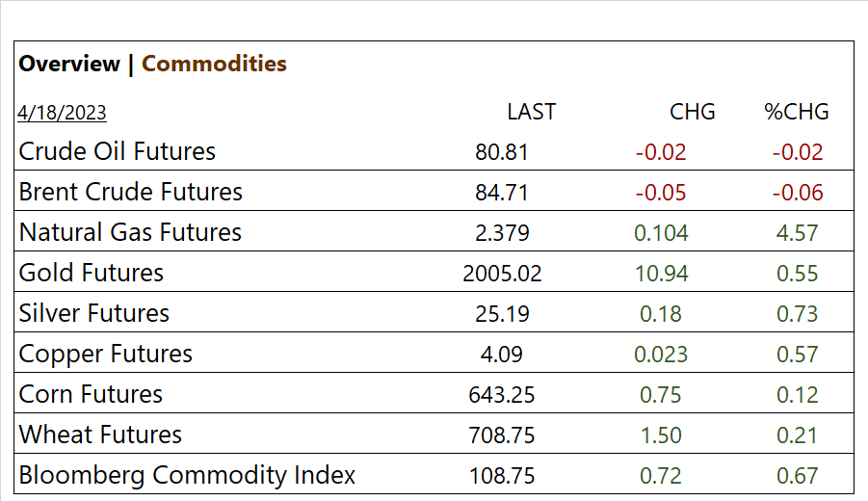This screenshot has width=868, height=501.
Task: Click Gold Futures last price 2005.02
Action: click(502, 274)
